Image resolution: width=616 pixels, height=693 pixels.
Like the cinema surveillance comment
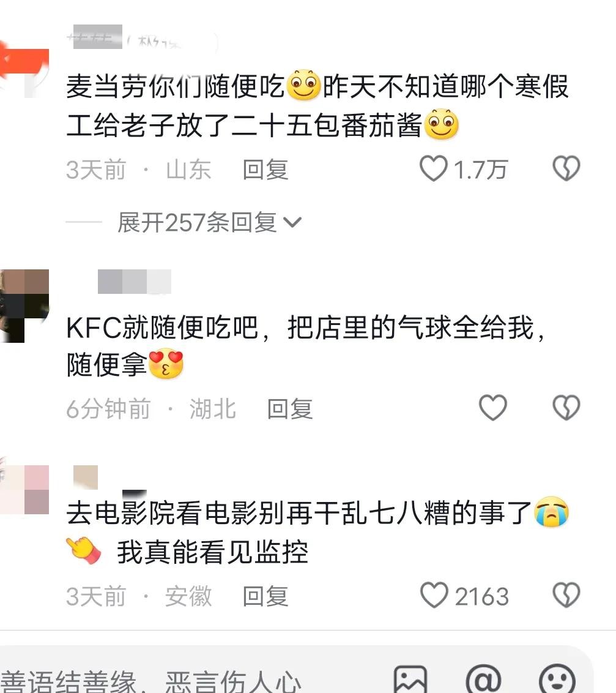click(x=434, y=595)
